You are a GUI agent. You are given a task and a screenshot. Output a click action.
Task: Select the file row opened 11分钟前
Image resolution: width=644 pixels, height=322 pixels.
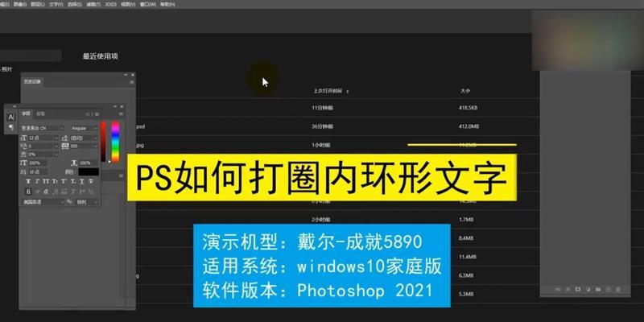tap(336, 108)
